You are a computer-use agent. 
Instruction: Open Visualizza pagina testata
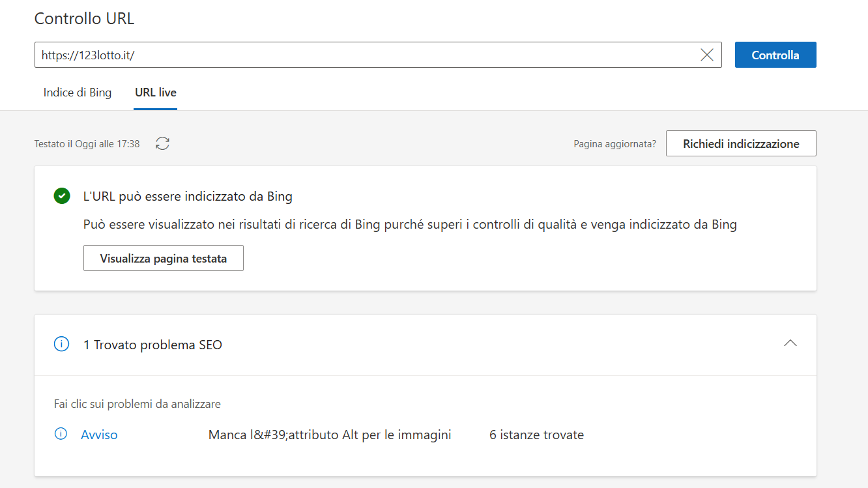tap(164, 259)
